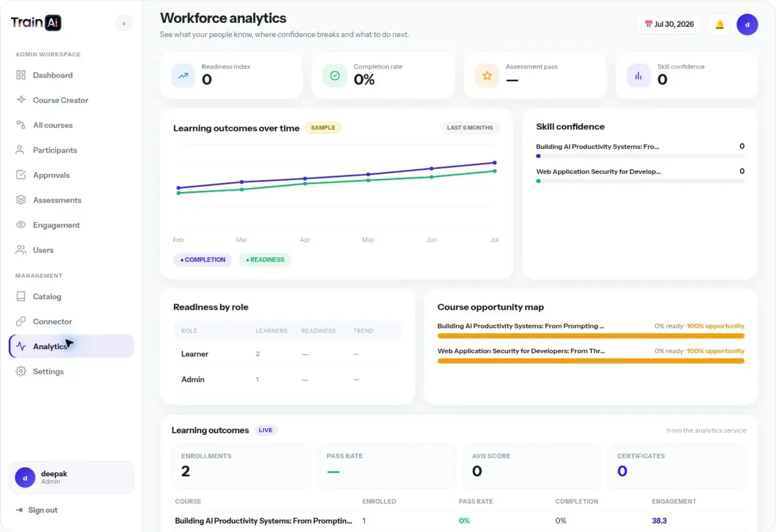Click the Settings gear icon
776x532 pixels.
pos(21,371)
